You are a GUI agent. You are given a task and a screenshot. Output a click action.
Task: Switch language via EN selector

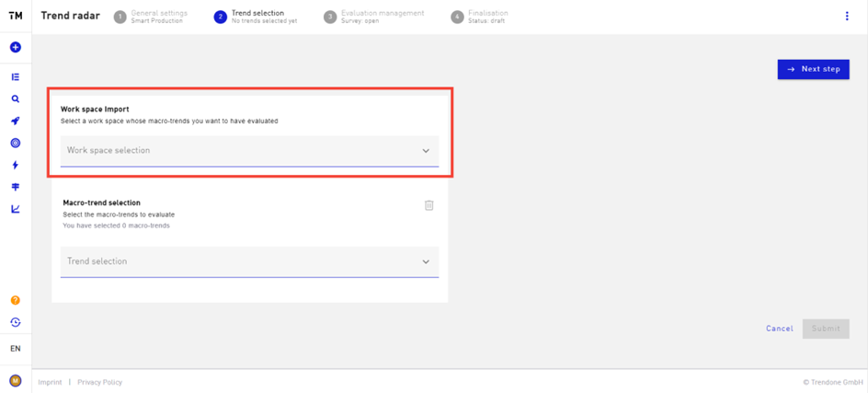click(16, 349)
